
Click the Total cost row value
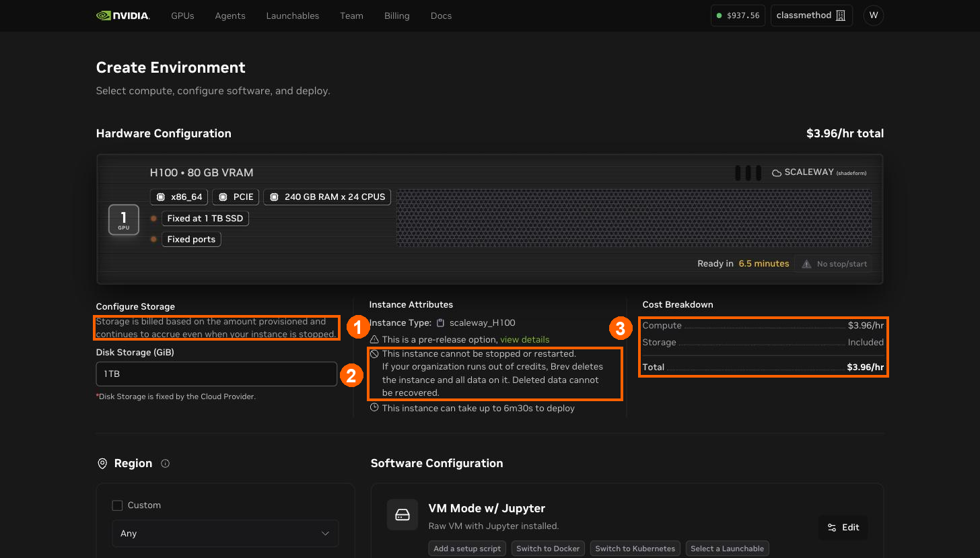866,368
